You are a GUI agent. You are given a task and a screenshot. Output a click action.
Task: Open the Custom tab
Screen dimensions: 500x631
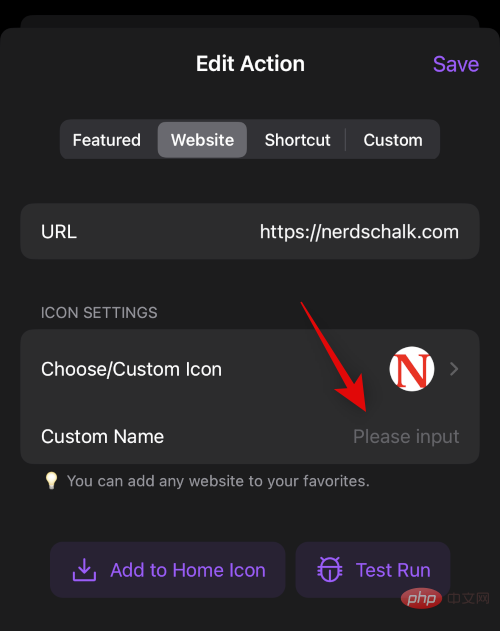click(x=393, y=140)
